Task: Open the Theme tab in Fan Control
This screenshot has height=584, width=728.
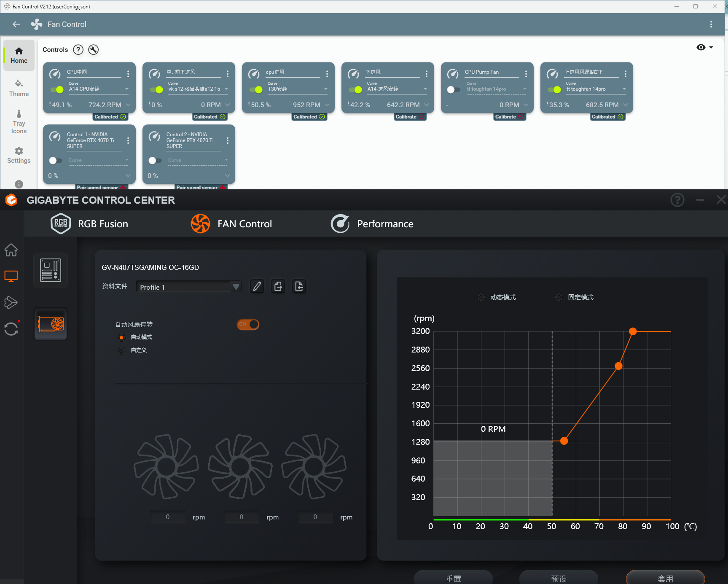Action: pyautogui.click(x=19, y=88)
